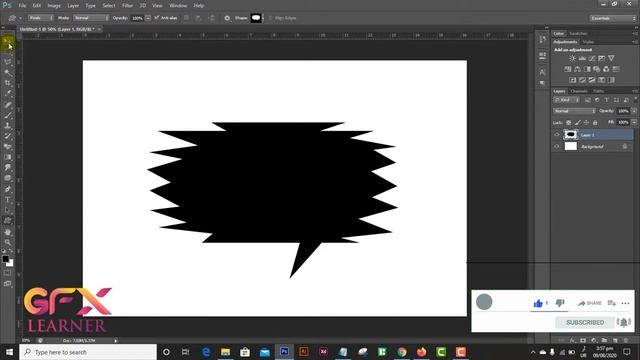
Task: Hide the Background layer eye icon
Action: click(557, 146)
